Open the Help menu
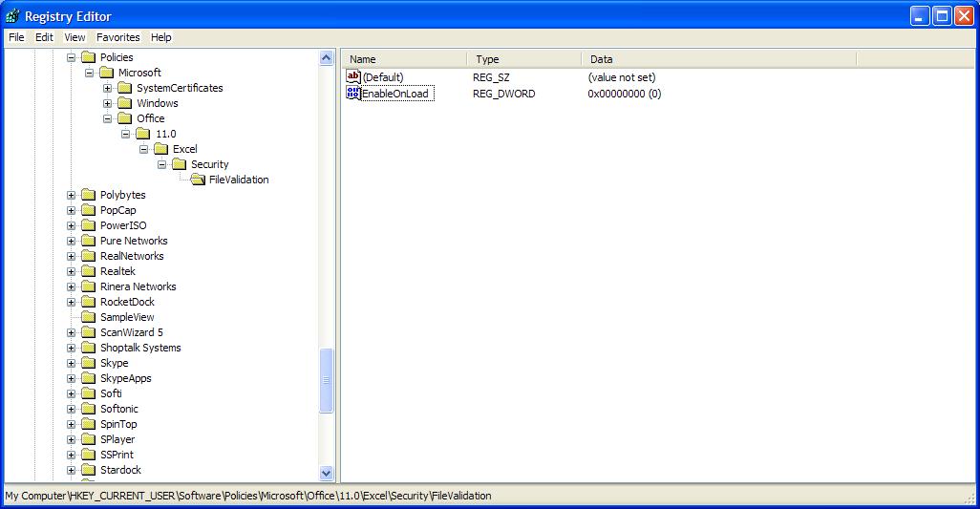The width and height of the screenshot is (980, 509). coord(160,37)
